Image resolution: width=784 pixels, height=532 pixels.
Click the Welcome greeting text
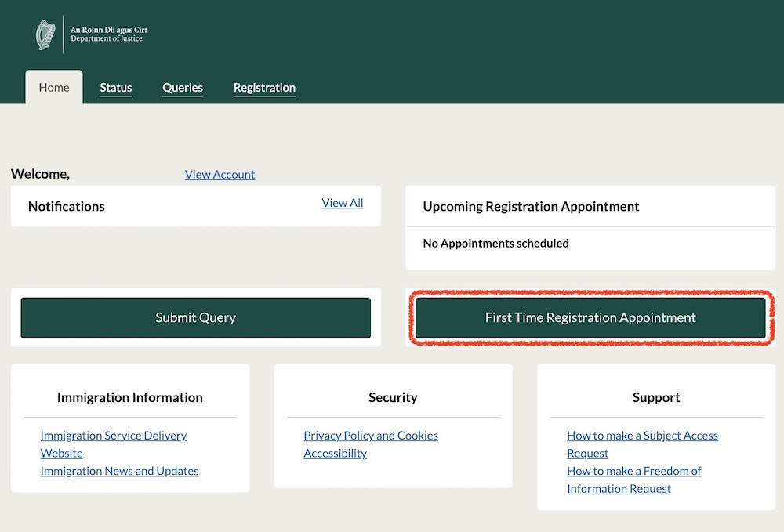(x=40, y=174)
